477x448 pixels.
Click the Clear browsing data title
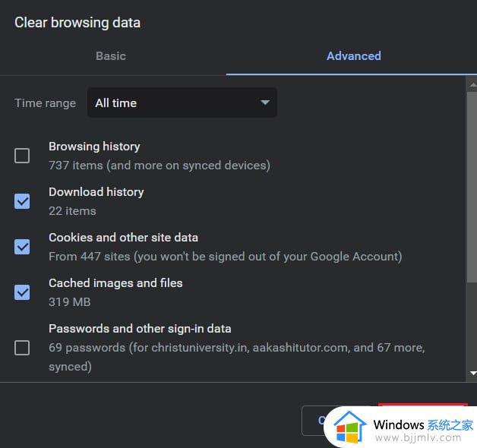(77, 23)
